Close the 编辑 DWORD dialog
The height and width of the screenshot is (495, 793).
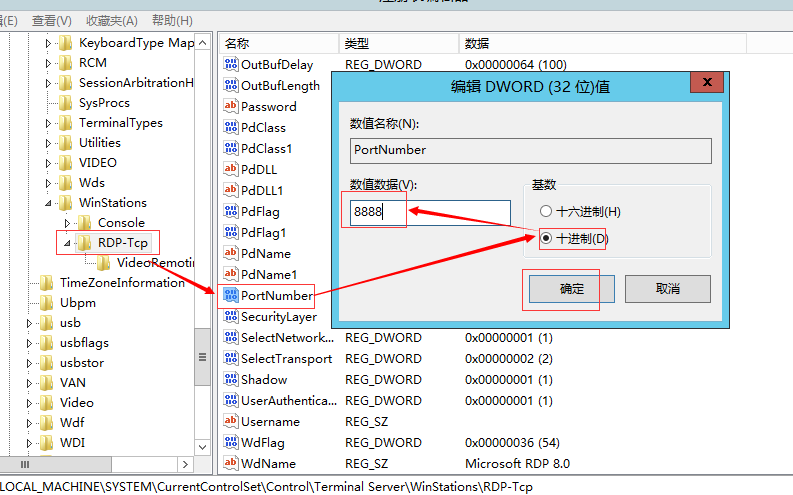pyautogui.click(x=707, y=82)
